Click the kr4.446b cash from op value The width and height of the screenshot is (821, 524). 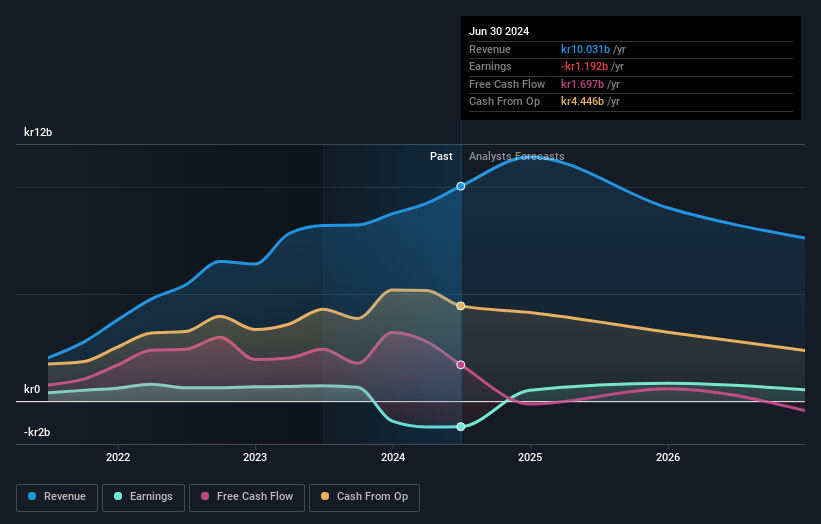[x=582, y=102]
